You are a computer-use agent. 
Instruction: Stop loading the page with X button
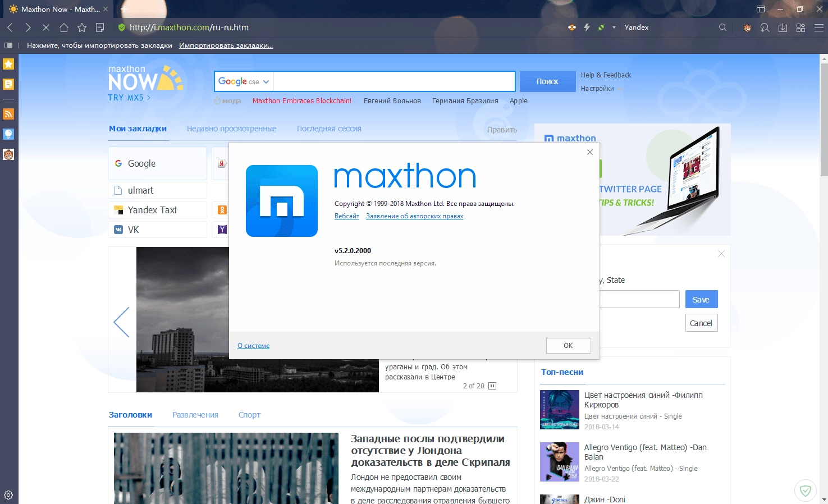click(x=46, y=28)
